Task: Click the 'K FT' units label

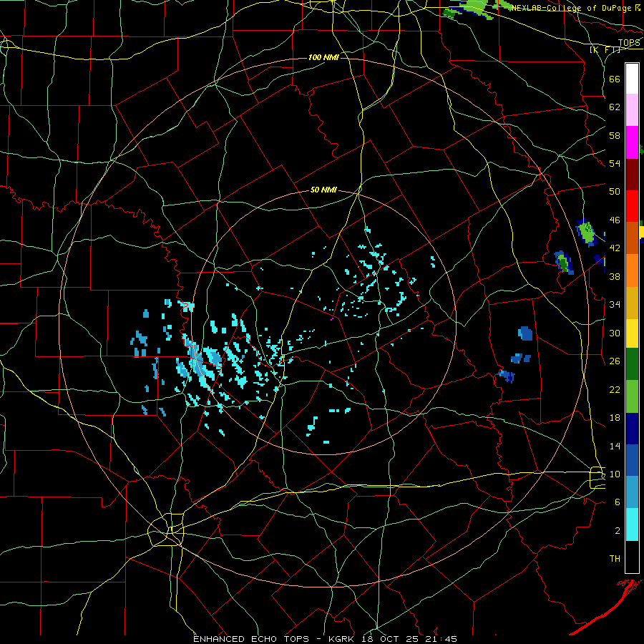Action: (605, 50)
